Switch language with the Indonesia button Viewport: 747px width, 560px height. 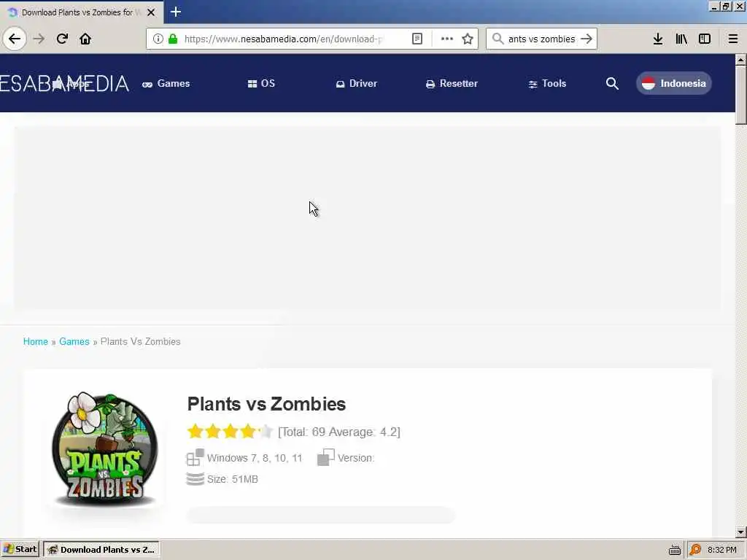[x=673, y=83]
